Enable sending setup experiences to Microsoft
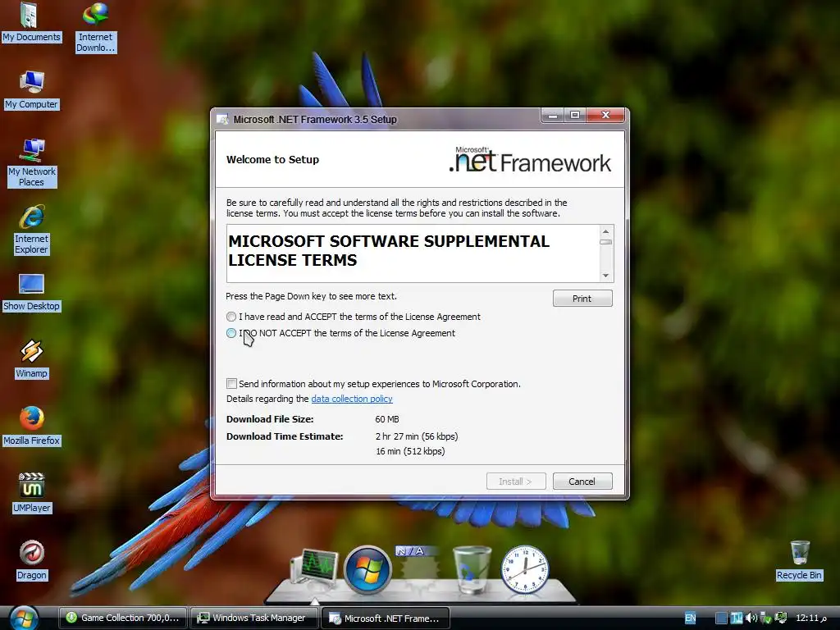 [x=231, y=384]
